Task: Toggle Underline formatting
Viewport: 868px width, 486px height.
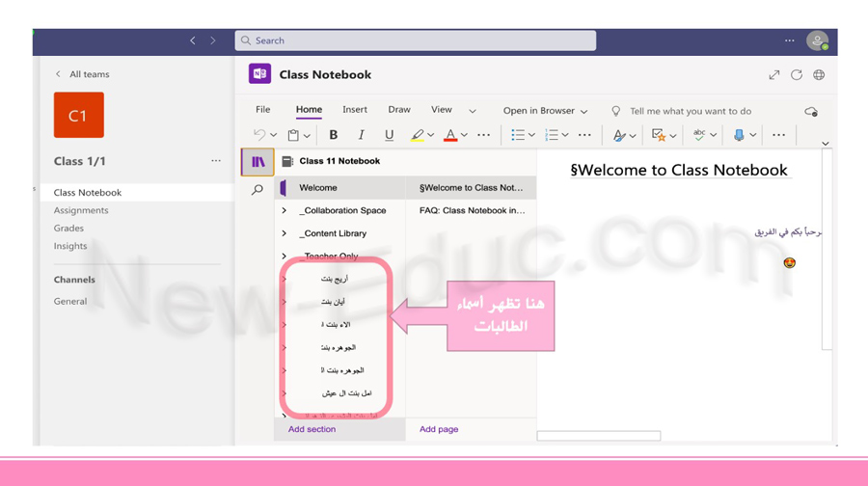Action: (390, 135)
